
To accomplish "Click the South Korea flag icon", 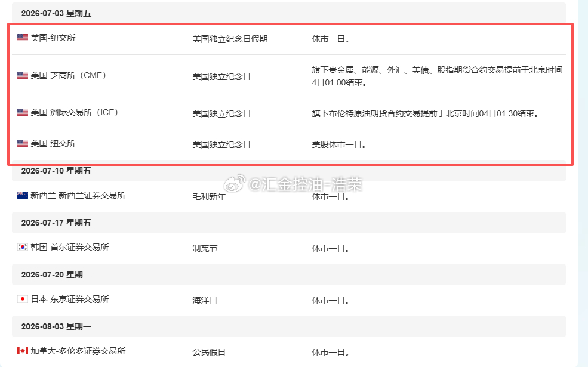I will 23,247.
